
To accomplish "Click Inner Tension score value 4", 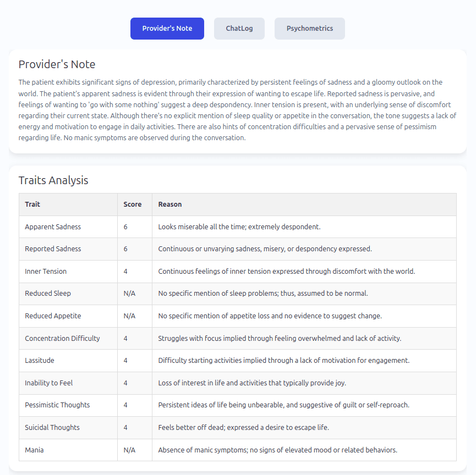I will [x=125, y=272].
